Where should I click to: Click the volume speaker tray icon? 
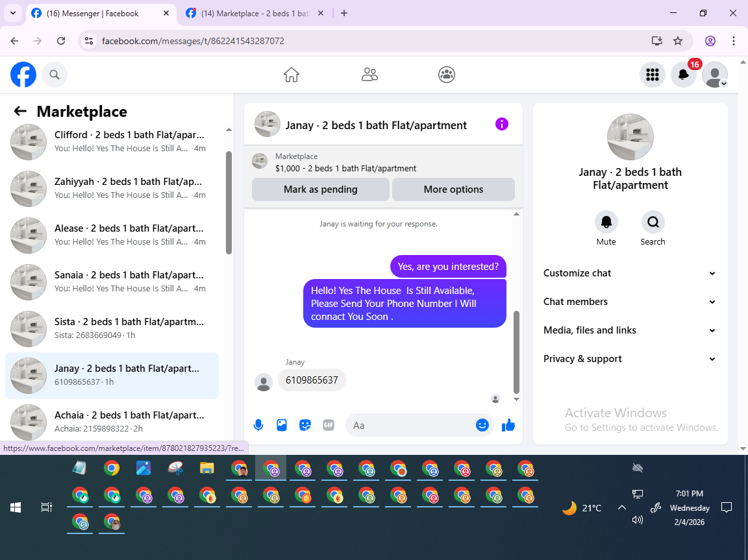(638, 520)
